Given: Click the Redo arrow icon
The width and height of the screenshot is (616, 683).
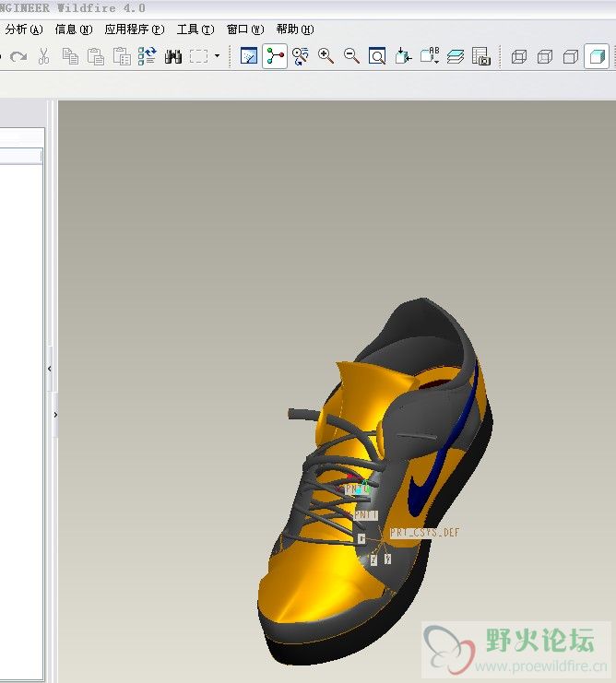Looking at the screenshot, I should coord(18,56).
